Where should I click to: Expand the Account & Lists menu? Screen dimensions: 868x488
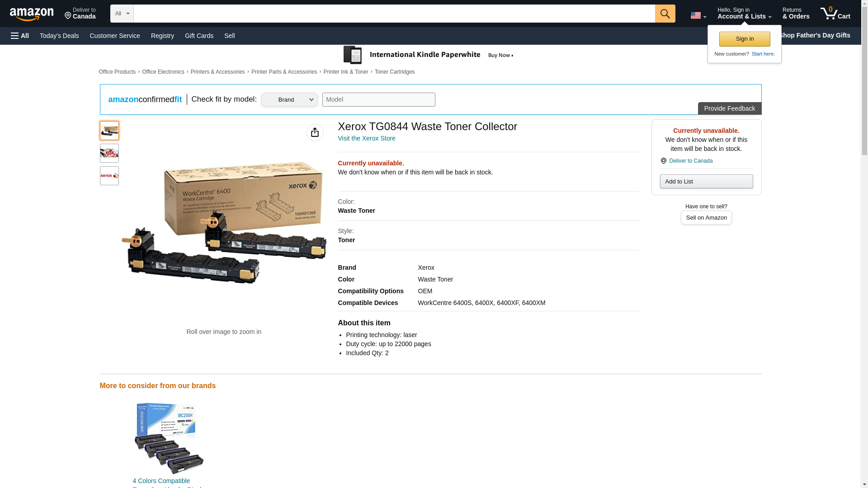(744, 14)
